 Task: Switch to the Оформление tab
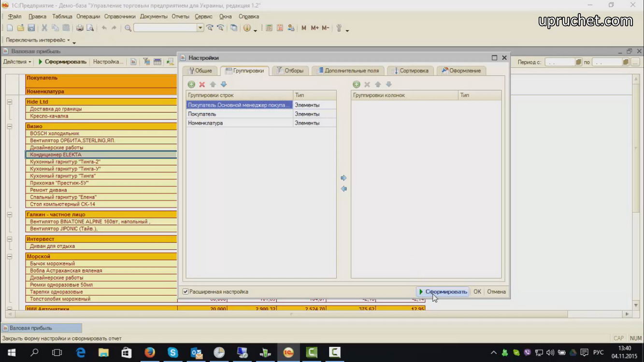pyautogui.click(x=461, y=70)
